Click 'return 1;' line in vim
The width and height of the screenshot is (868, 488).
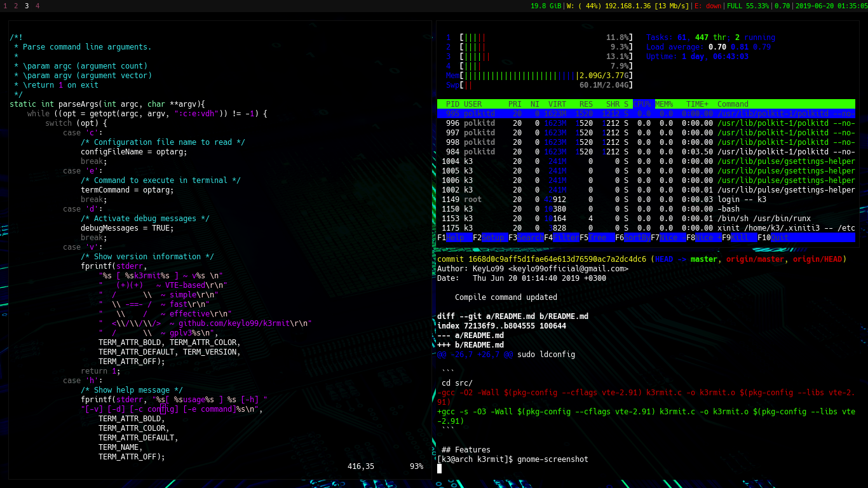pyautogui.click(x=100, y=371)
